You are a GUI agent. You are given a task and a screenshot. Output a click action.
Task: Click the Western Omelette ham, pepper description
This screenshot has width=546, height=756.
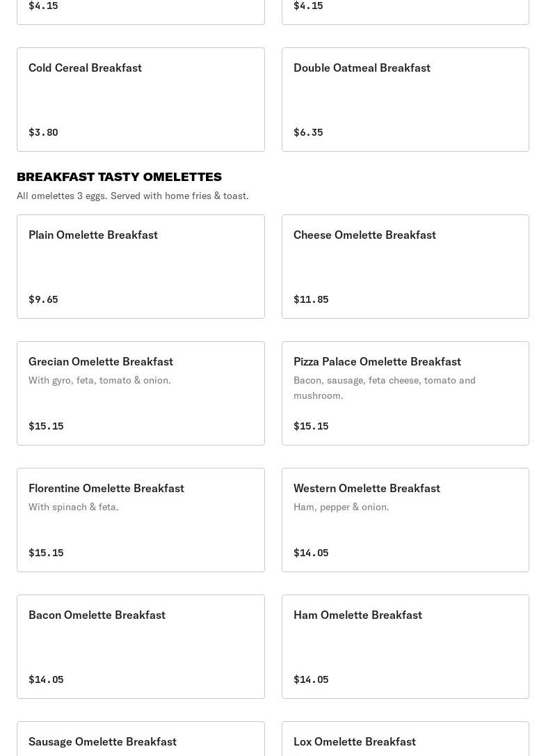click(x=341, y=507)
